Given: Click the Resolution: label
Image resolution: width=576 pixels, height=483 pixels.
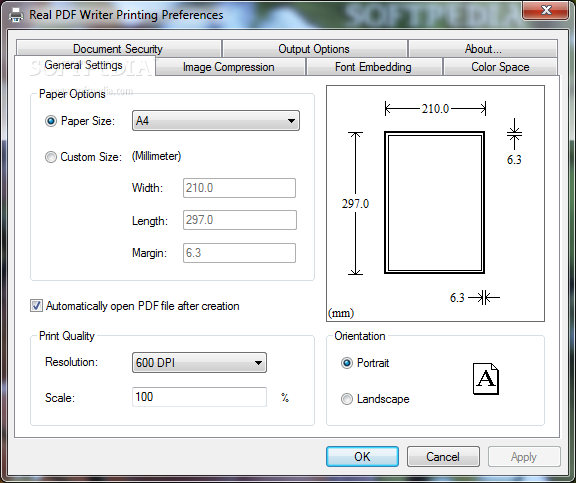Looking at the screenshot, I should coord(72,362).
